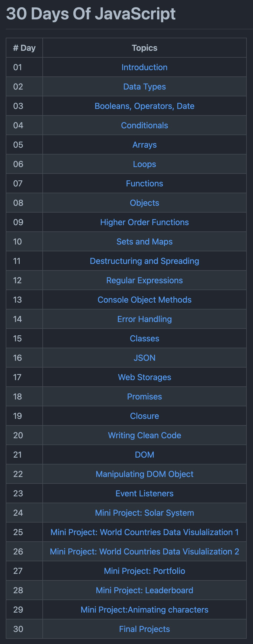The height and width of the screenshot is (644, 253).
Task: Open Mini Project: Solar System
Action: (x=144, y=513)
